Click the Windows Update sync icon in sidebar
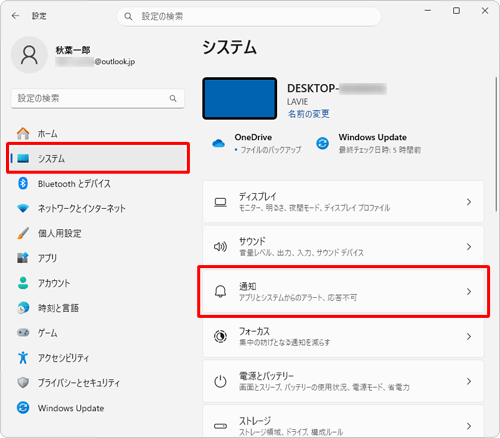 pyautogui.click(x=23, y=408)
